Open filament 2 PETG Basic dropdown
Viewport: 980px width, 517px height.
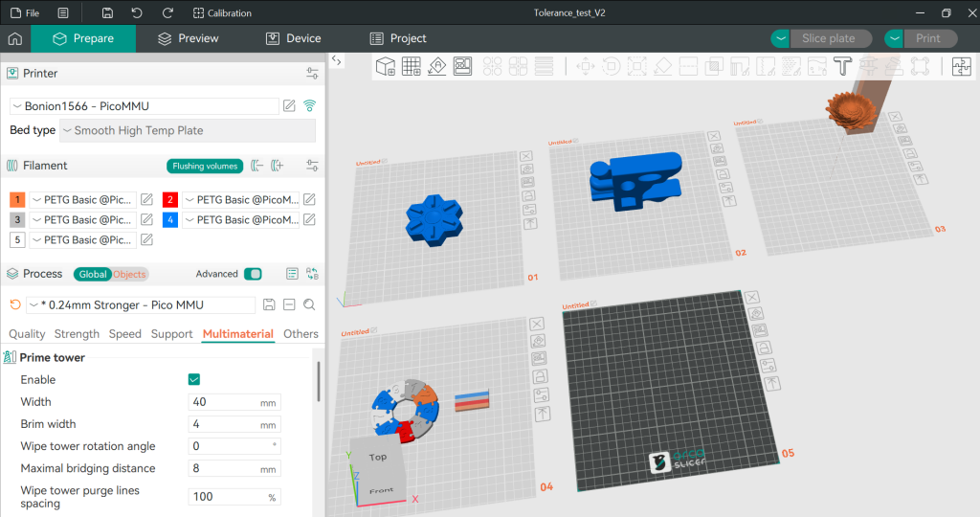point(239,200)
